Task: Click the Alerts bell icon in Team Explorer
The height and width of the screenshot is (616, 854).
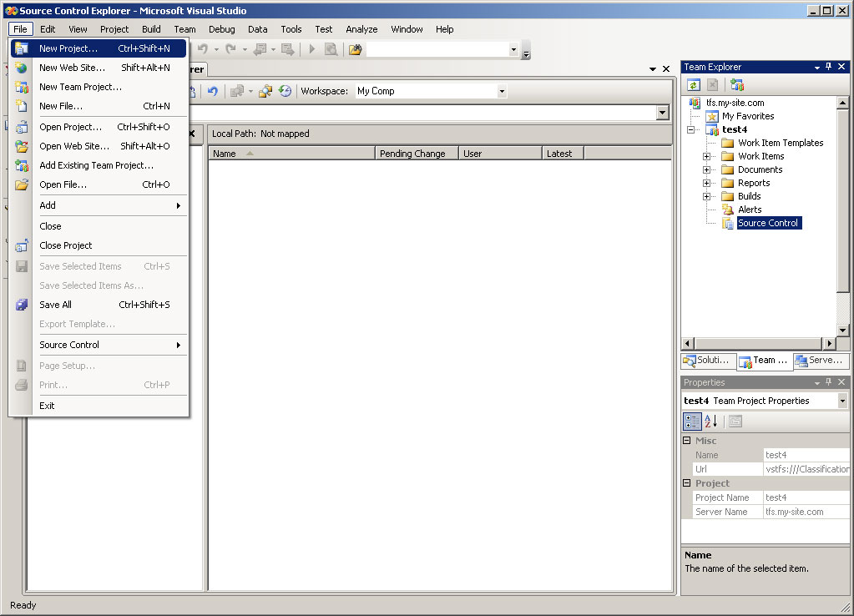Action: click(x=728, y=210)
